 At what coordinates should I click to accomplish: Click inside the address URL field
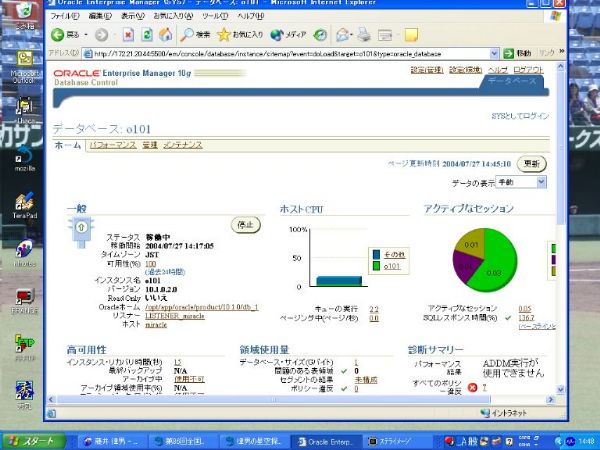click(285, 54)
